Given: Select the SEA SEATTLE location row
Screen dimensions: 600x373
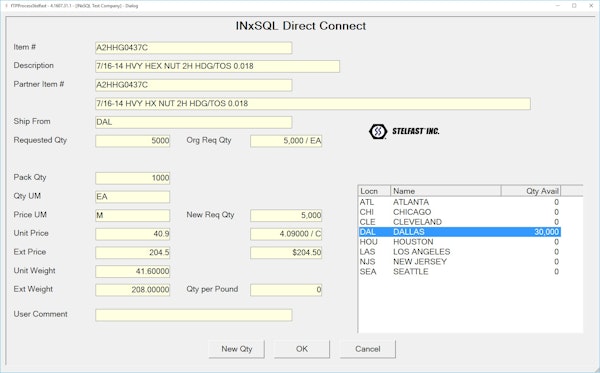Looking at the screenshot, I should 459,272.
